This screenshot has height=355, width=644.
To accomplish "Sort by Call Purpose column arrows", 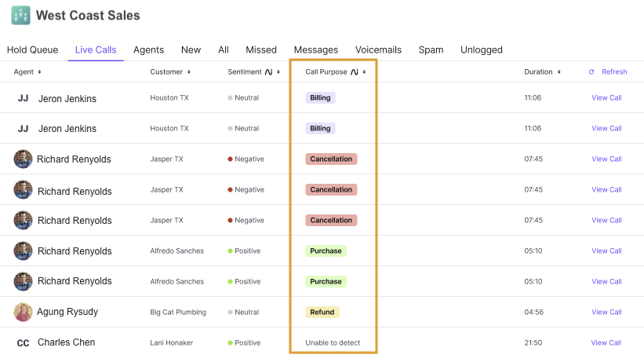I will point(364,72).
